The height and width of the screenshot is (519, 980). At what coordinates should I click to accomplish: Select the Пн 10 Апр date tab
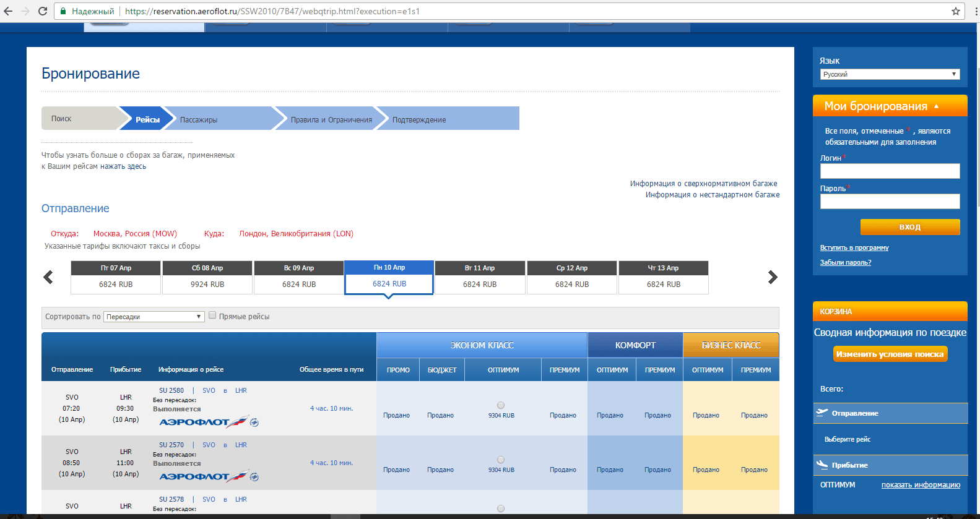pyautogui.click(x=389, y=277)
